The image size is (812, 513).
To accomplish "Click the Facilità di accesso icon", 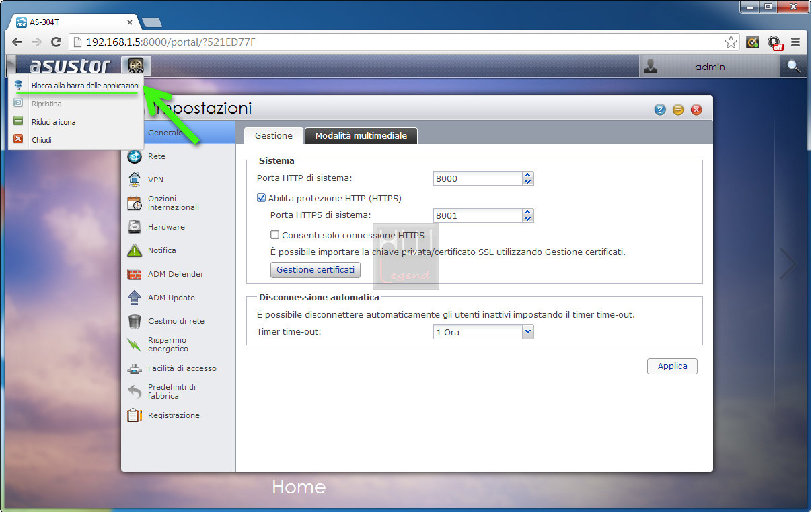I will click(135, 368).
